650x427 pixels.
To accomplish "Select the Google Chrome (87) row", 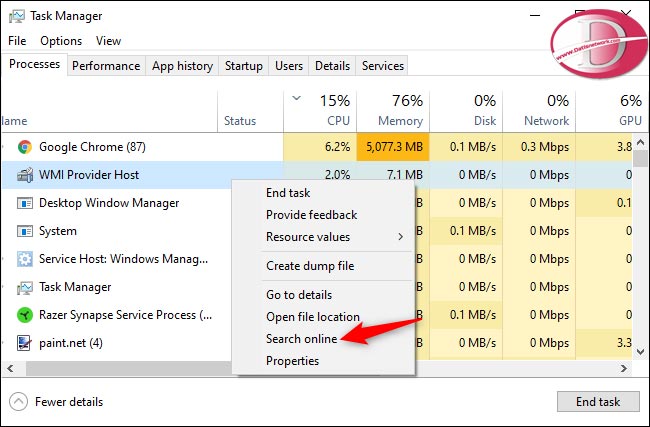I will [317, 147].
